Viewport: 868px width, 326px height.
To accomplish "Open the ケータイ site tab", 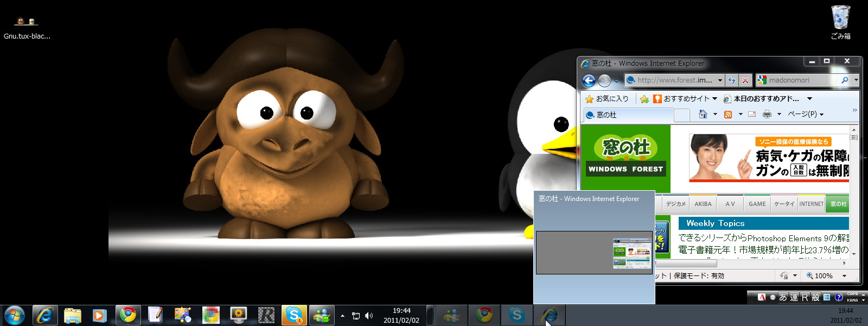I will [x=784, y=204].
